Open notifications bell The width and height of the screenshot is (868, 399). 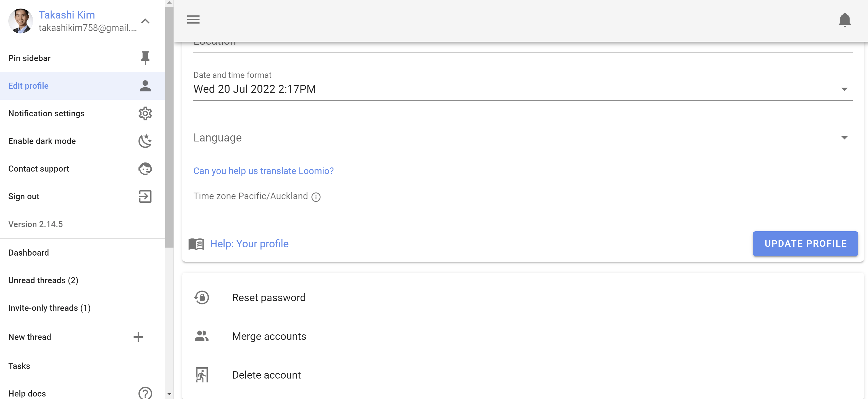tap(845, 20)
